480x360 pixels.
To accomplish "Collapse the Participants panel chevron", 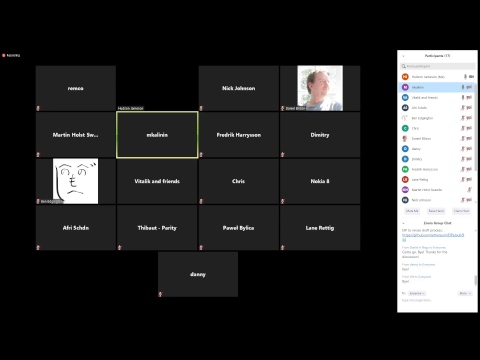I will pyautogui.click(x=403, y=56).
